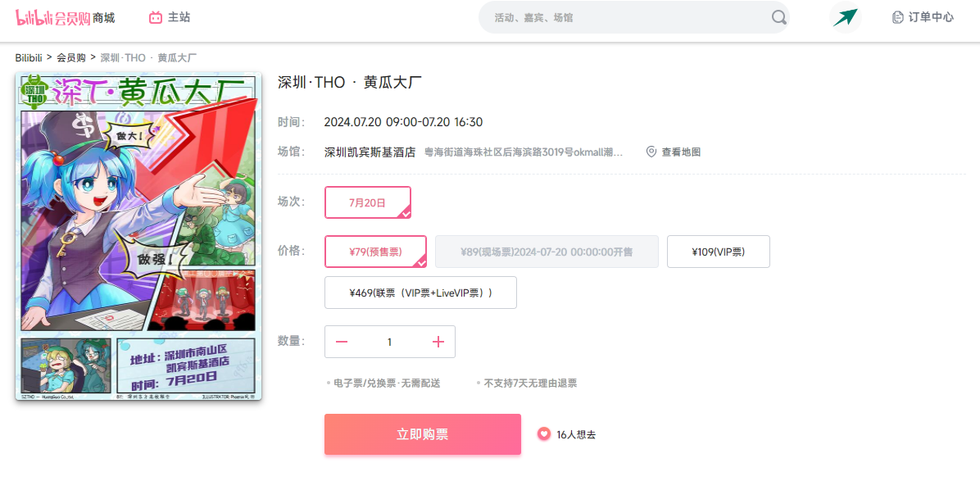The image size is (980, 481).
Task: Open 订单中心 order center icon
Action: pyautogui.click(x=897, y=17)
